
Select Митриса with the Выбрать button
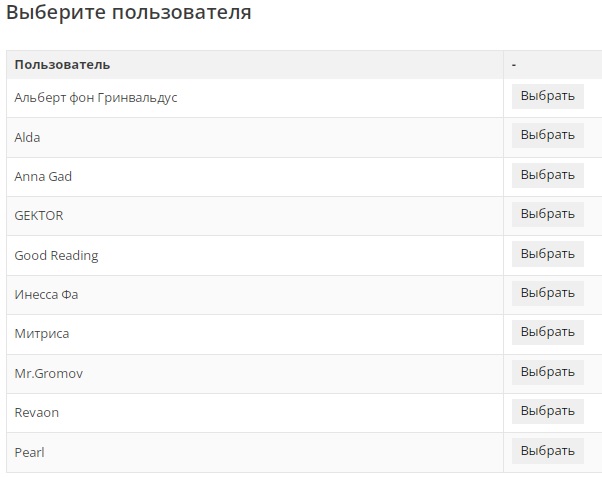point(547,332)
